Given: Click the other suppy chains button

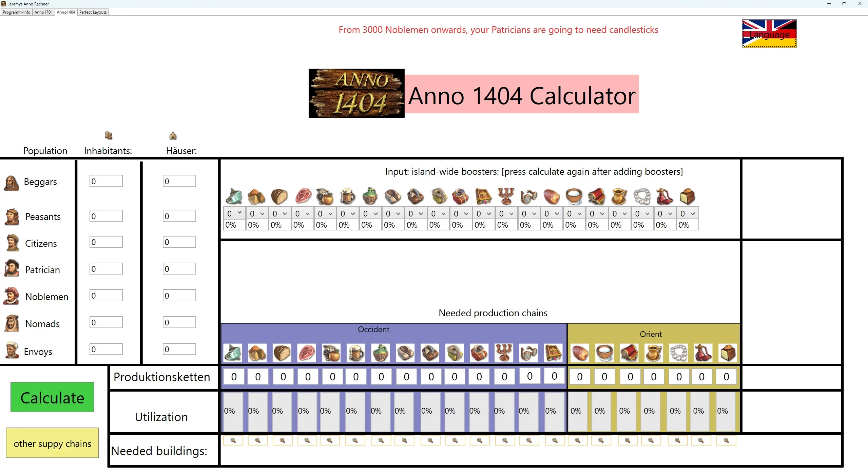Looking at the screenshot, I should click(52, 443).
